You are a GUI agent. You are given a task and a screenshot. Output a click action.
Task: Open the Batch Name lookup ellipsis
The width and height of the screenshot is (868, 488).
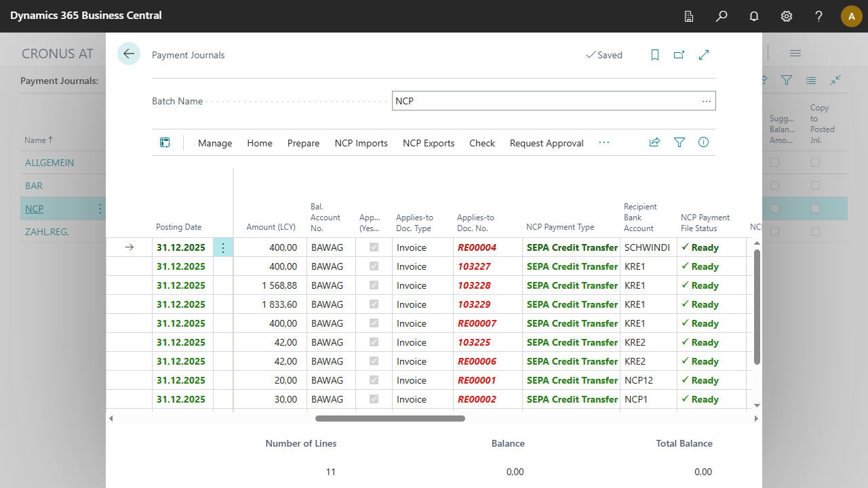click(x=707, y=101)
